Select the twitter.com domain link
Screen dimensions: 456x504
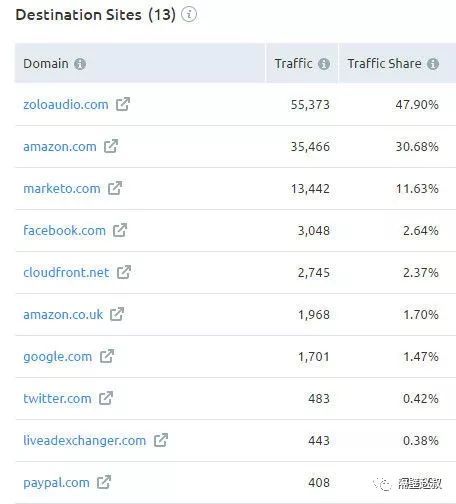point(57,399)
